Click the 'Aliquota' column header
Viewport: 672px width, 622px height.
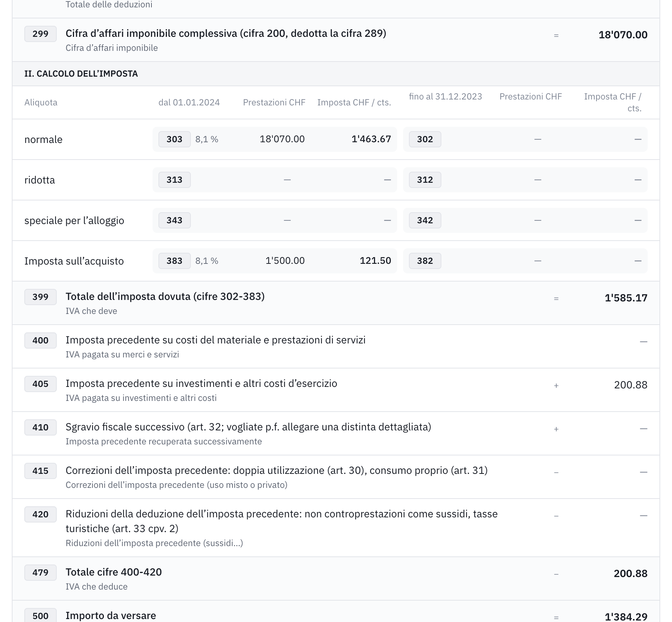[x=41, y=102]
